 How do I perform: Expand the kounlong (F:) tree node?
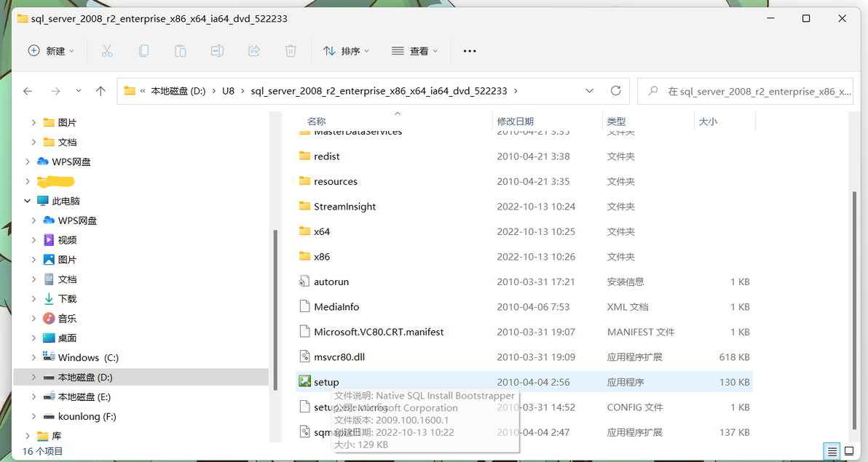[x=33, y=416]
